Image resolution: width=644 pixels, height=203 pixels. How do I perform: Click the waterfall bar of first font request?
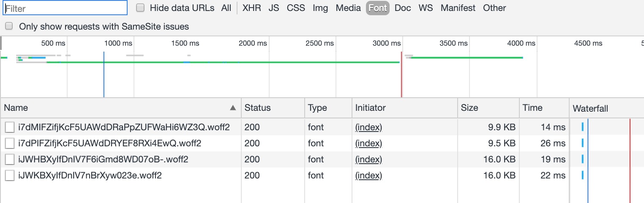click(583, 127)
